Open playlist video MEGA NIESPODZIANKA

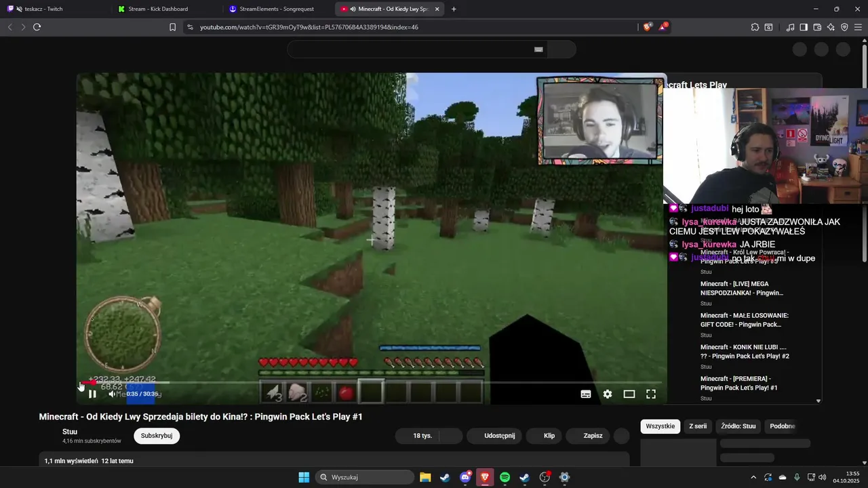coord(742,288)
